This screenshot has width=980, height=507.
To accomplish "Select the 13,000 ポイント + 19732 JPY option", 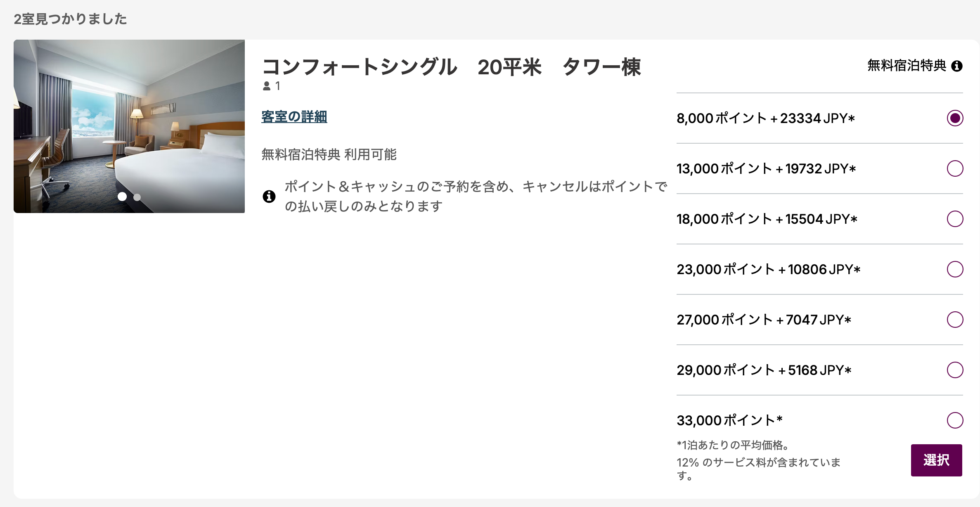I will coord(955,168).
